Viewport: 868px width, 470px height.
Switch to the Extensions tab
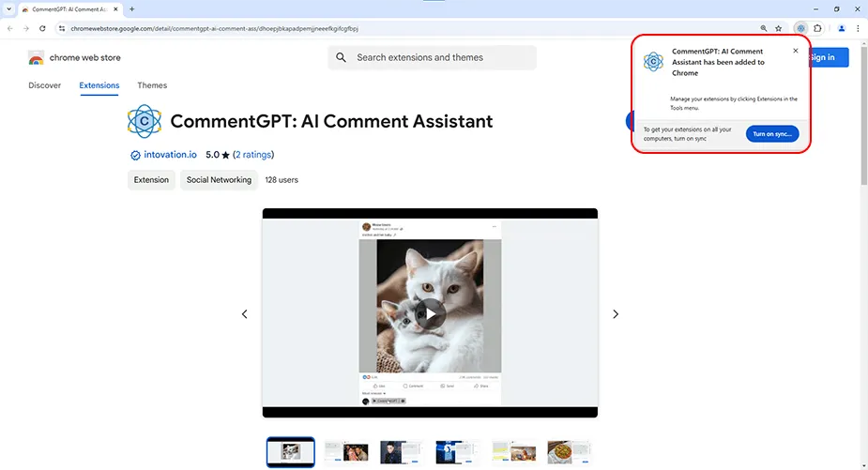tap(99, 85)
